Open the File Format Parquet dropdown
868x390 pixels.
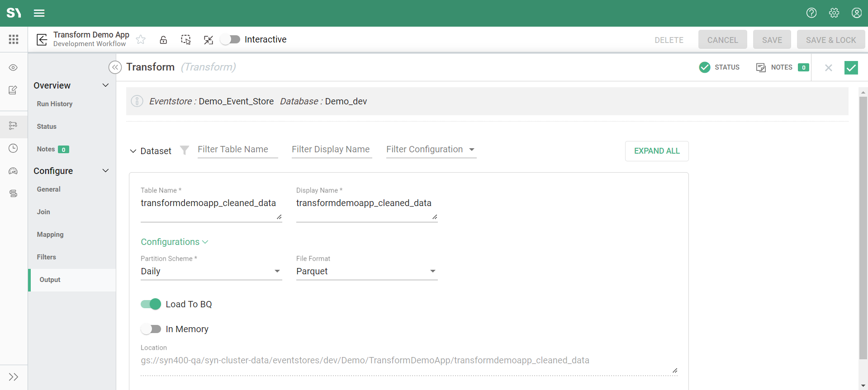(x=366, y=271)
